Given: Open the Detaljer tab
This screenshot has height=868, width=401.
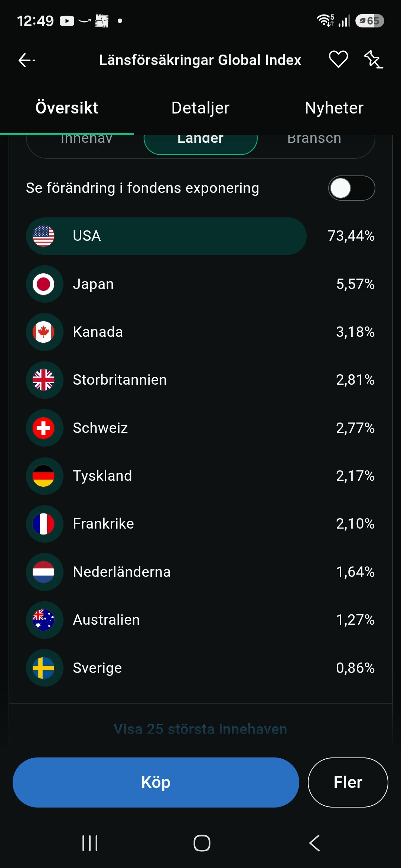Looking at the screenshot, I should click(200, 108).
